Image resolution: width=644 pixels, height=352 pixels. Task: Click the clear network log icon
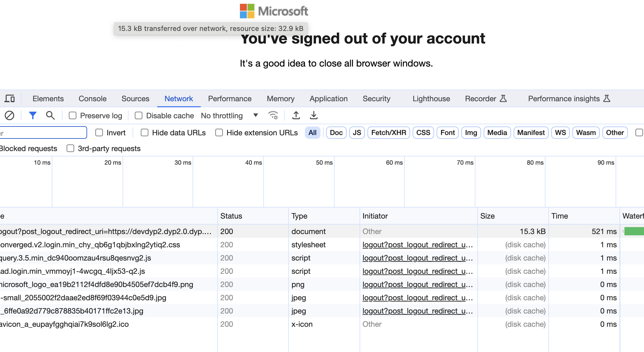tap(9, 116)
